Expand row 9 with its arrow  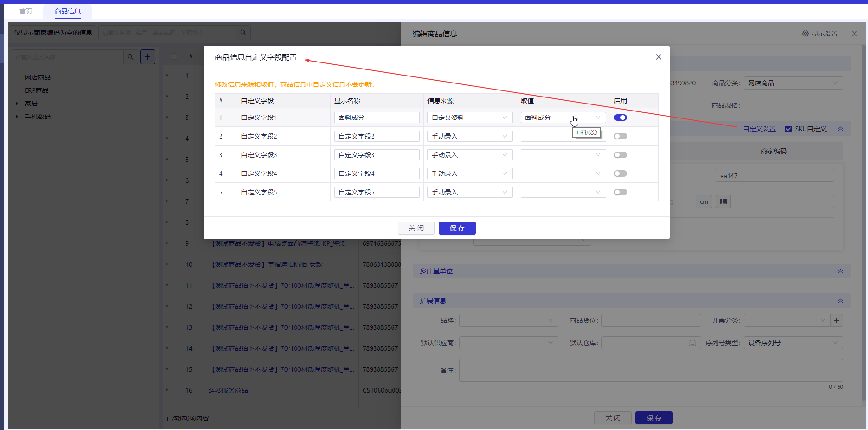[167, 243]
